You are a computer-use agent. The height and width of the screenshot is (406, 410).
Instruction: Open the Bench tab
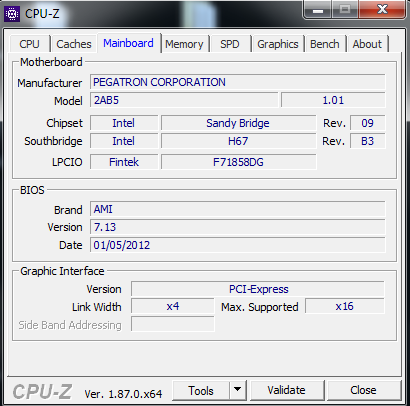[325, 44]
